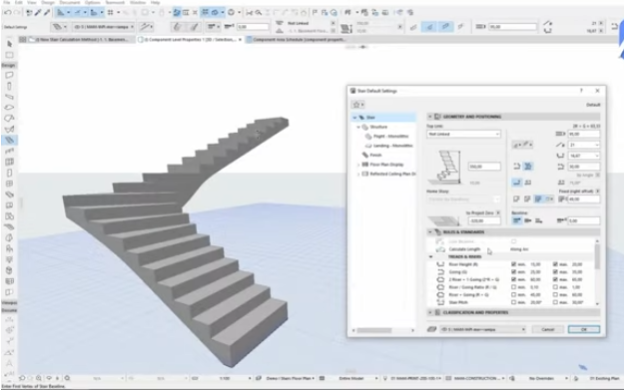This screenshot has height=390, width=624.
Task: Open the Options menu
Action: coord(92,2)
